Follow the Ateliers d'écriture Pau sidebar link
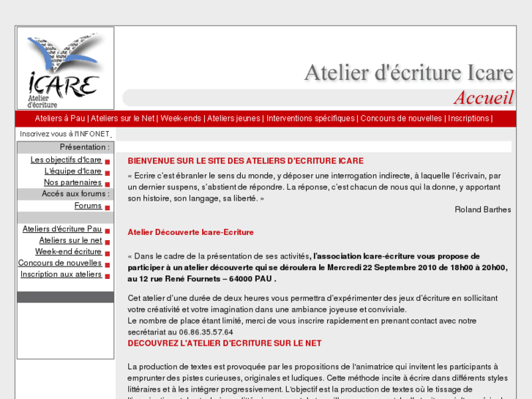Image resolution: width=532 pixels, height=399 pixels. (62, 229)
